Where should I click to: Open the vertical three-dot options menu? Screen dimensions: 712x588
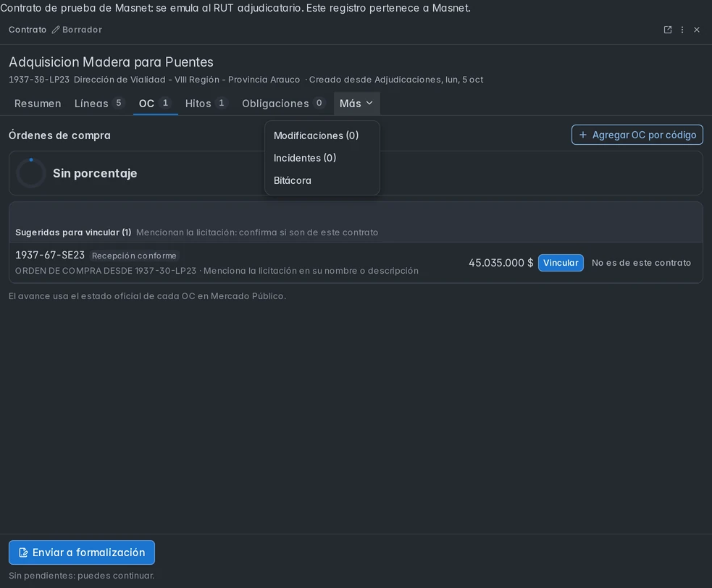click(x=682, y=30)
